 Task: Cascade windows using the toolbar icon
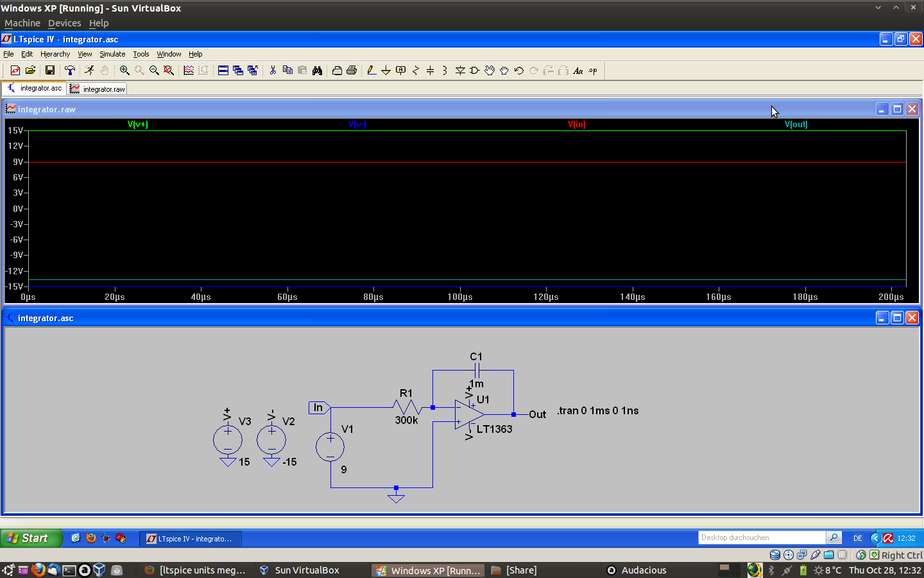click(238, 71)
